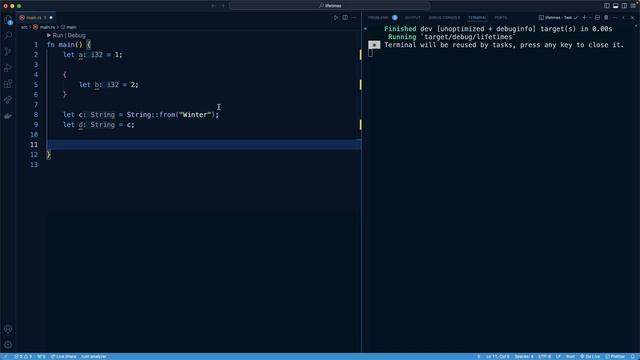Switch to the Ports tab
Image resolution: width=640 pixels, height=360 pixels.
pos(501,18)
